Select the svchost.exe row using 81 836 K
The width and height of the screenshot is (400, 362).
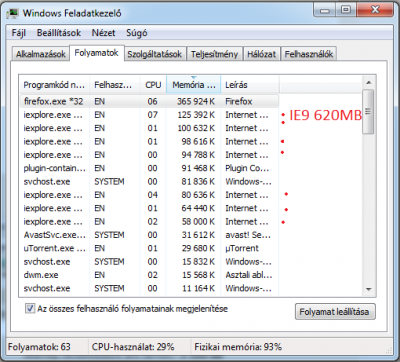point(149,182)
